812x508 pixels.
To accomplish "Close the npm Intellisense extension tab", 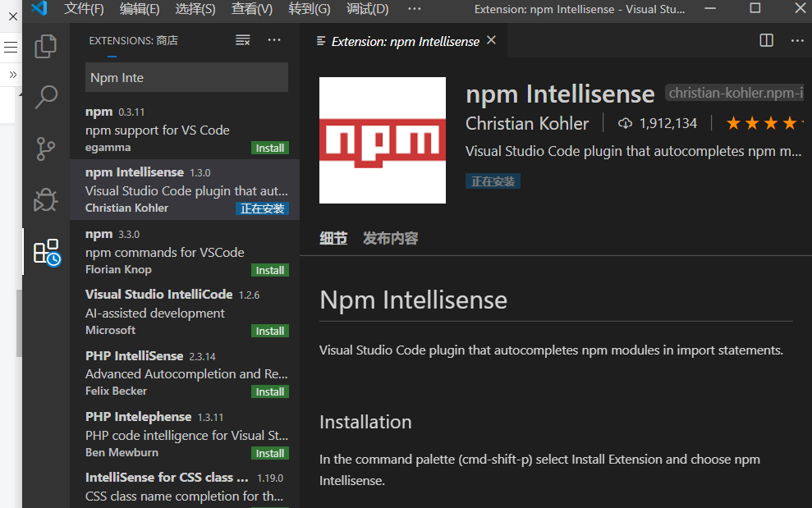I will (492, 40).
